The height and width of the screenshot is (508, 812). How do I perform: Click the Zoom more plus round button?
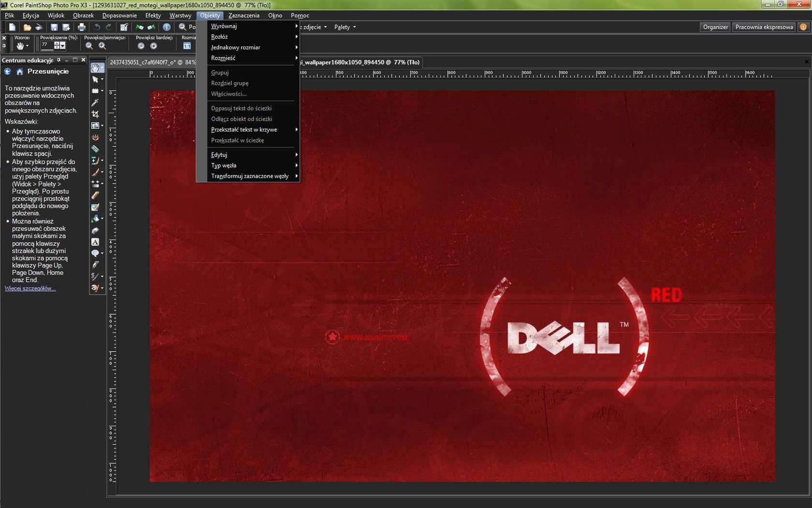tap(154, 46)
